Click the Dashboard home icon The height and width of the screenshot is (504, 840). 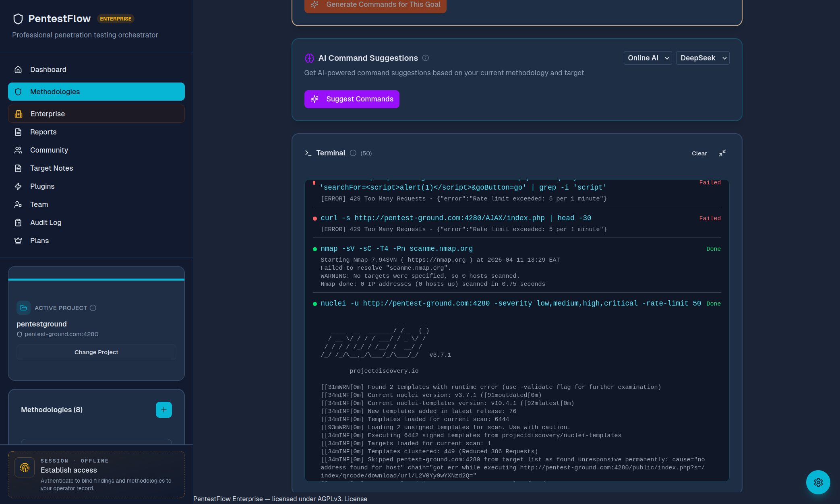tap(18, 70)
